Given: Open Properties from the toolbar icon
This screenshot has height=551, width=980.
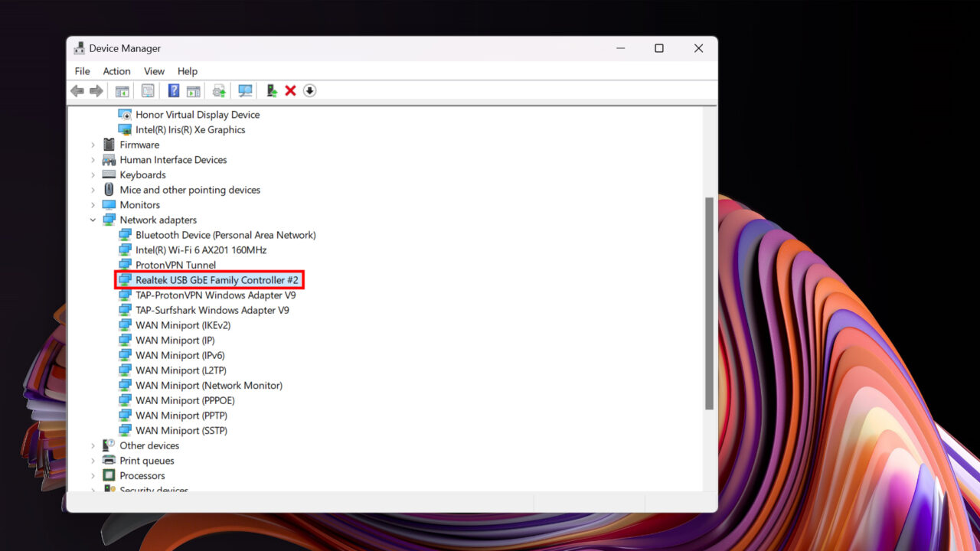Looking at the screenshot, I should [x=148, y=90].
